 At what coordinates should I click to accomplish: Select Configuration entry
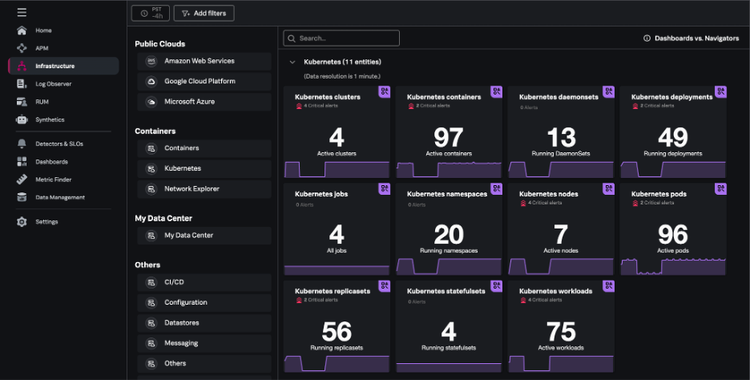pos(204,302)
